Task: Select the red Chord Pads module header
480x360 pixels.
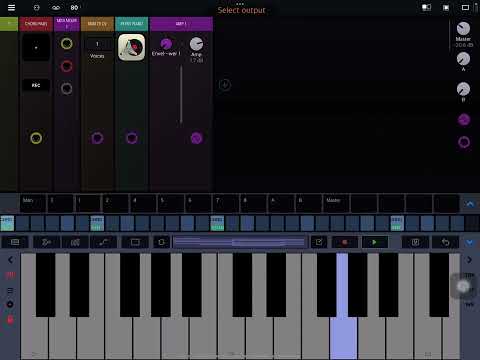Action: tap(36, 24)
